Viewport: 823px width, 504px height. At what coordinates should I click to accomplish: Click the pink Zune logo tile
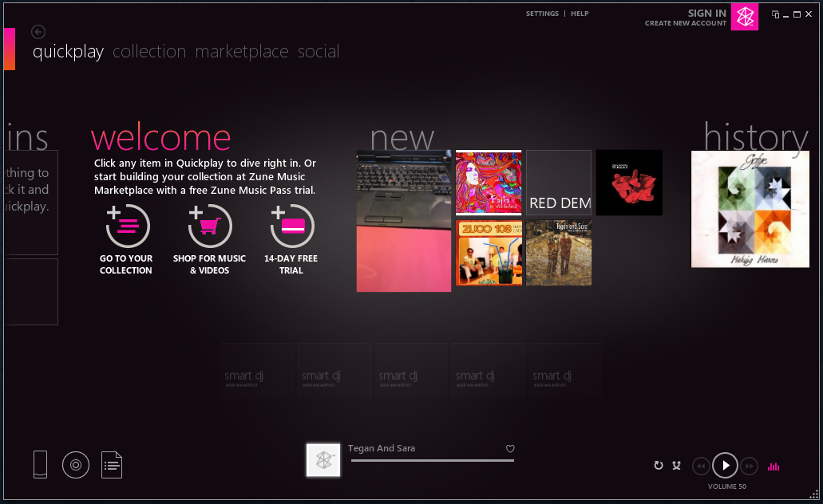point(744,17)
